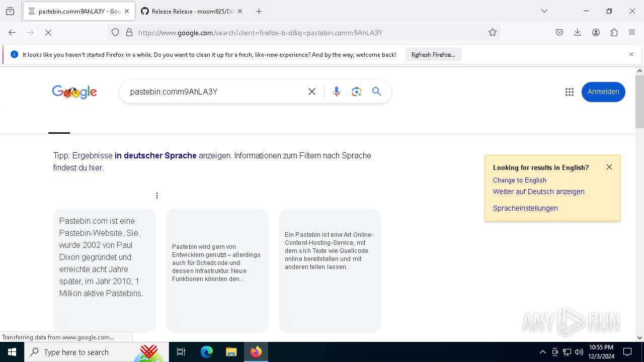Open the Windows notification center
The width and height of the screenshot is (644, 362).
click(x=627, y=352)
